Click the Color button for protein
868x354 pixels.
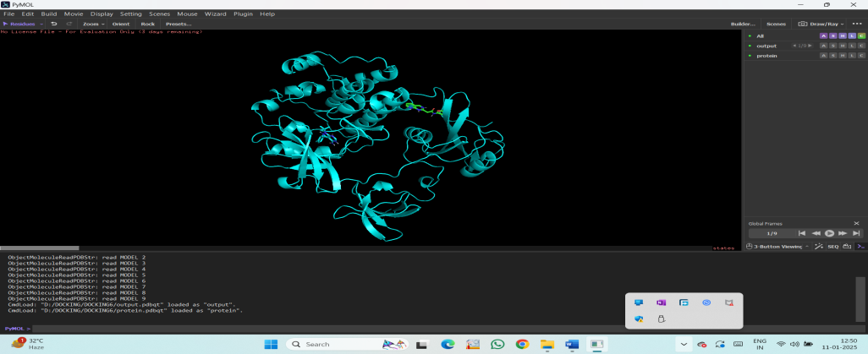860,56
